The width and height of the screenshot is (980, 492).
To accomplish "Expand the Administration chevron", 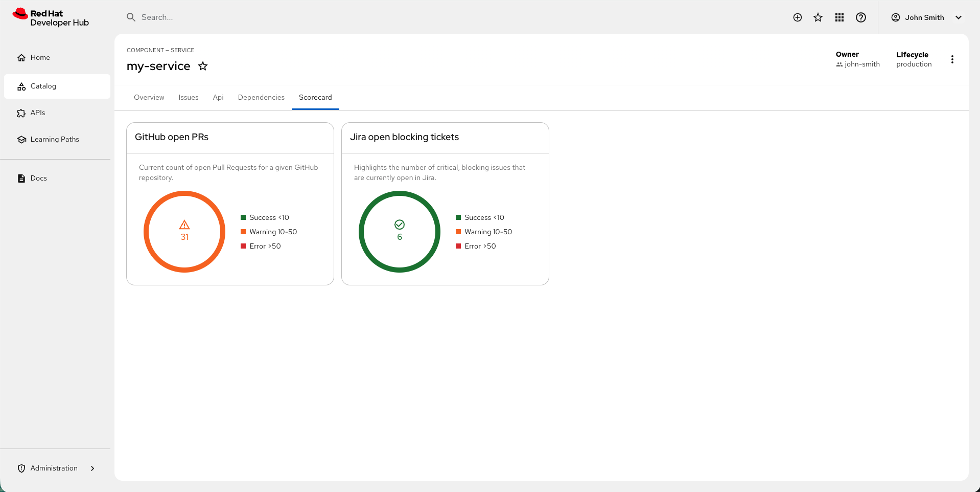I will [x=92, y=468].
